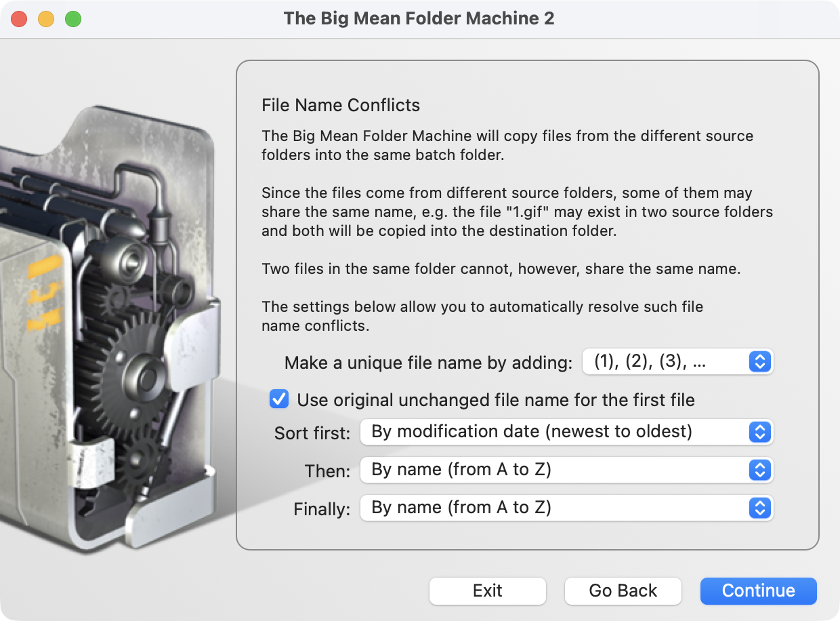This screenshot has height=621, width=840.
Task: Open the Then sorting dropdown
Action: (x=566, y=470)
